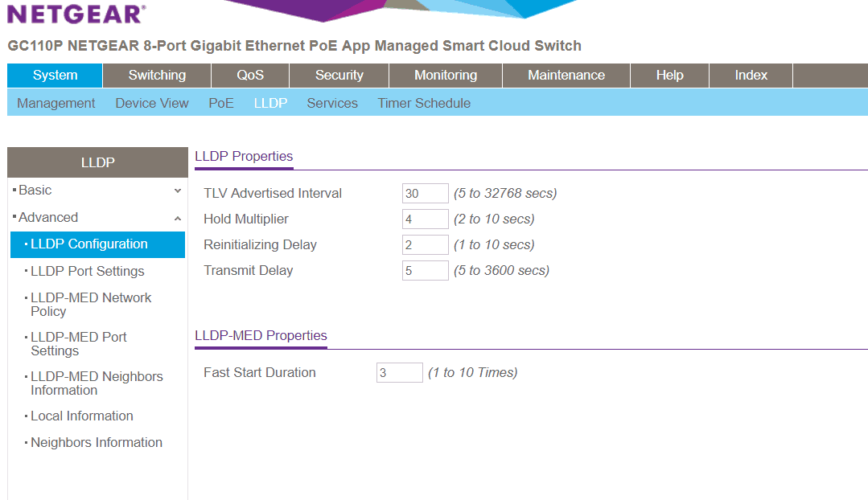Open the QoS tab

click(250, 76)
